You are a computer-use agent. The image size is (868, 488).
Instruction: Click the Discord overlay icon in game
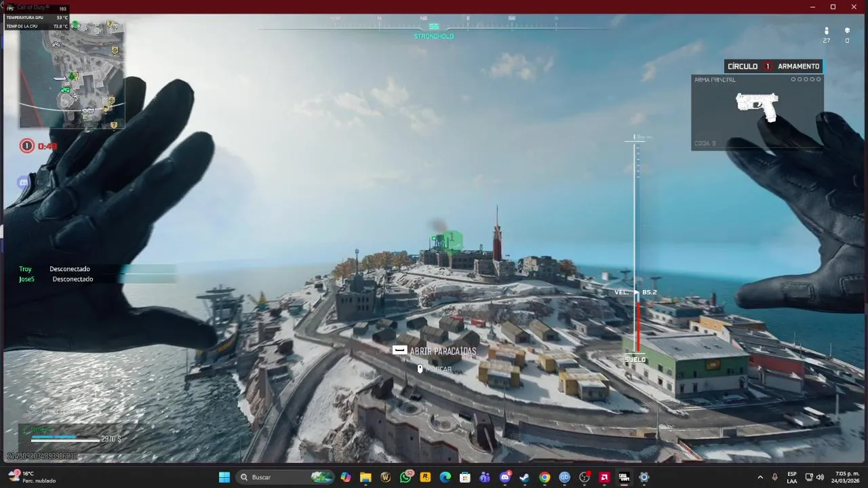coord(24,182)
